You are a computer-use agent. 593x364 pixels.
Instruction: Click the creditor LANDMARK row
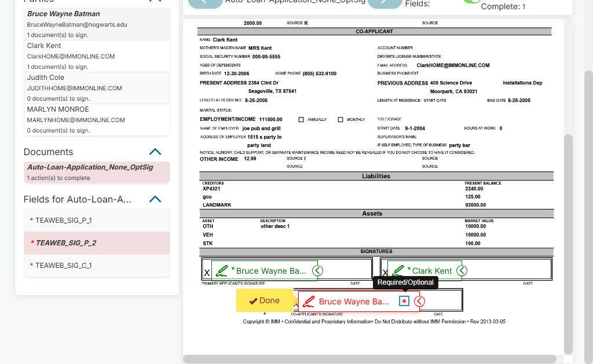click(x=217, y=205)
